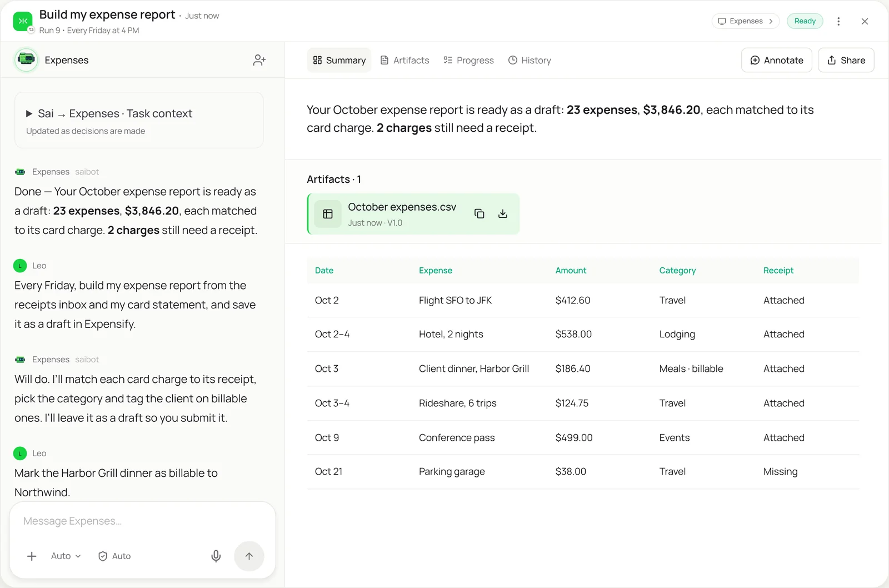This screenshot has width=889, height=588.
Task: Switch to the History tab
Action: pyautogui.click(x=530, y=60)
